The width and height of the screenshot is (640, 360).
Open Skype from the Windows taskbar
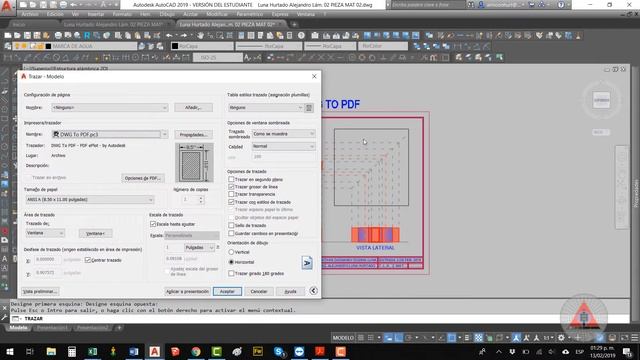279,351
